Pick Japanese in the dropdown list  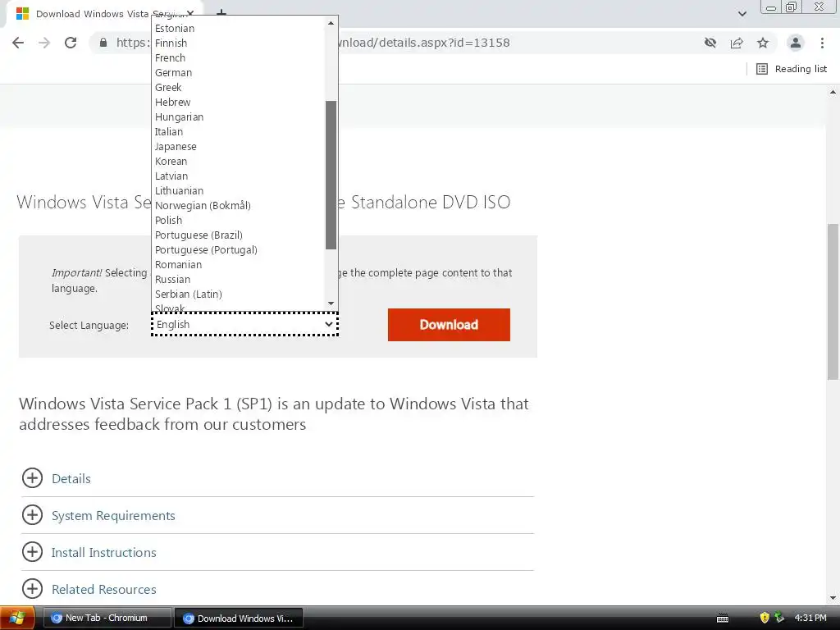click(x=239, y=146)
